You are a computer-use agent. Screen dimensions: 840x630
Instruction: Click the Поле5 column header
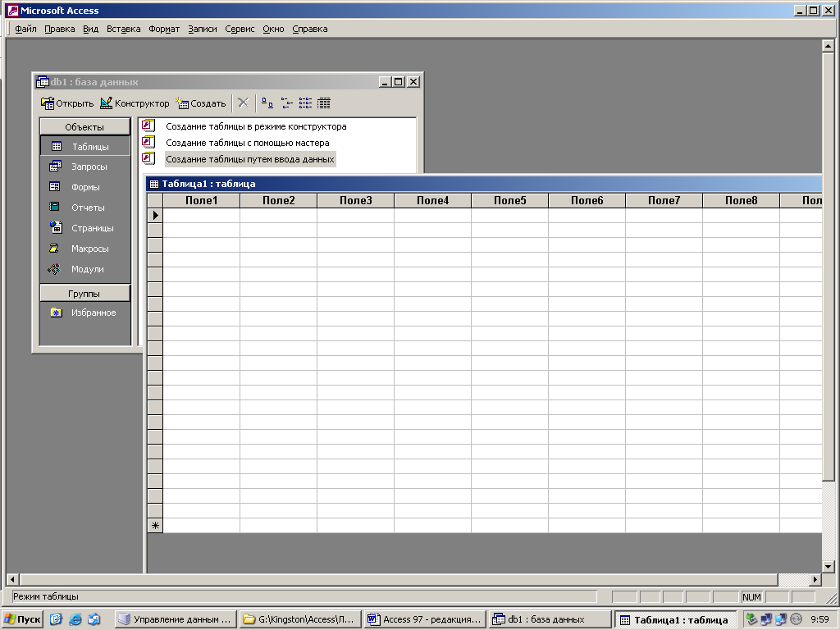(510, 200)
